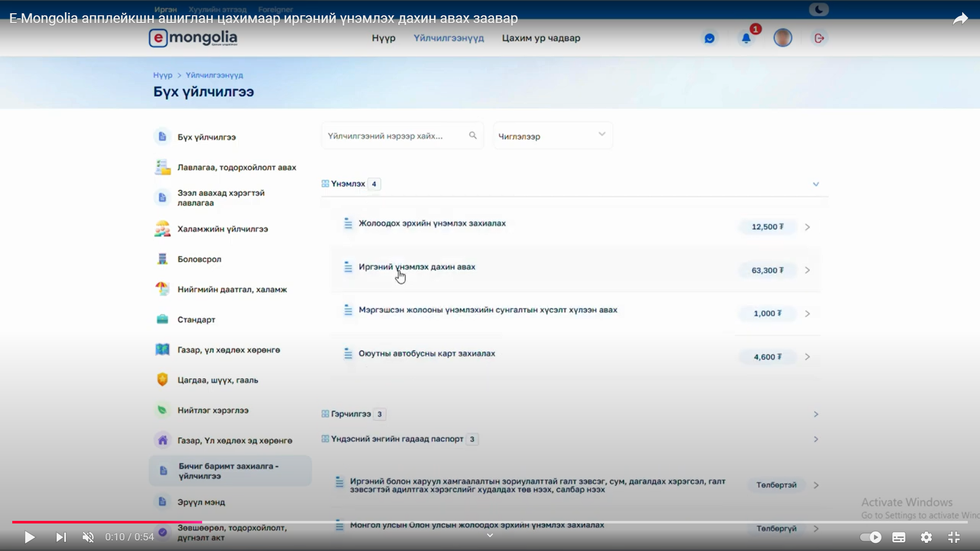Click the Төлбөртэй badge
This screenshot has width=980, height=551.
[776, 485]
